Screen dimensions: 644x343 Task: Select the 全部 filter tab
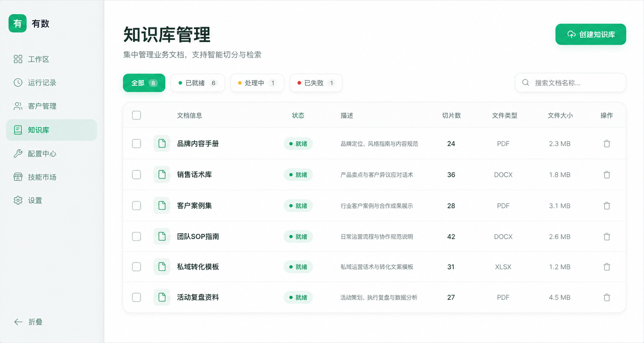click(144, 83)
